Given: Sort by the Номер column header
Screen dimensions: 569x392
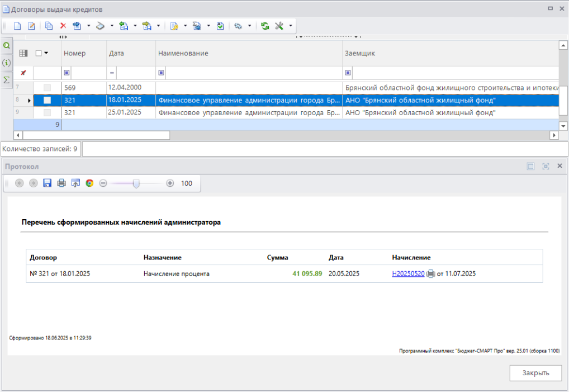Looking at the screenshot, I should coord(75,53).
